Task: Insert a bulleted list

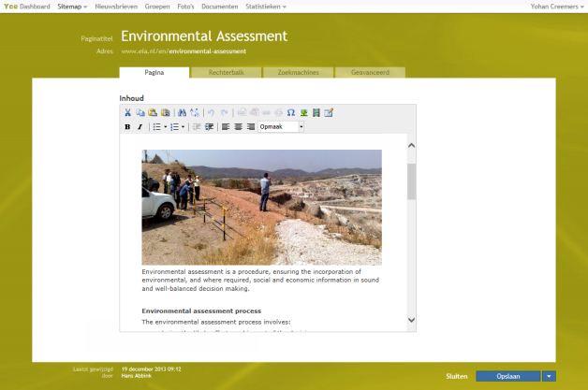Action: tap(156, 127)
